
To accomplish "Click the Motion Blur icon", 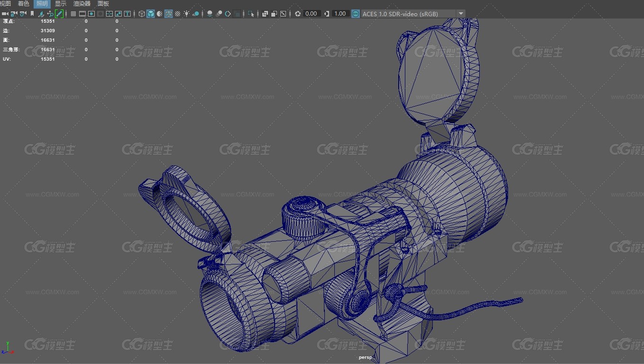I will 219,14.
